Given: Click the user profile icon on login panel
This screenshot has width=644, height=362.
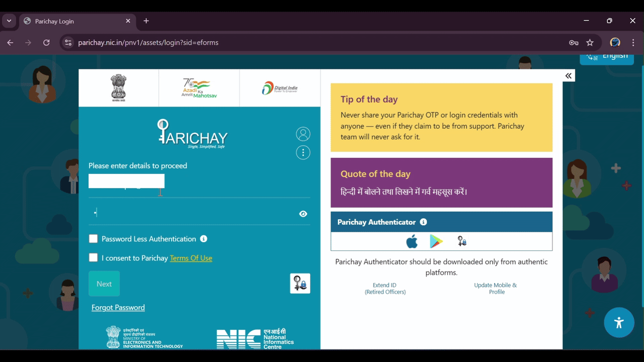Looking at the screenshot, I should (x=303, y=134).
